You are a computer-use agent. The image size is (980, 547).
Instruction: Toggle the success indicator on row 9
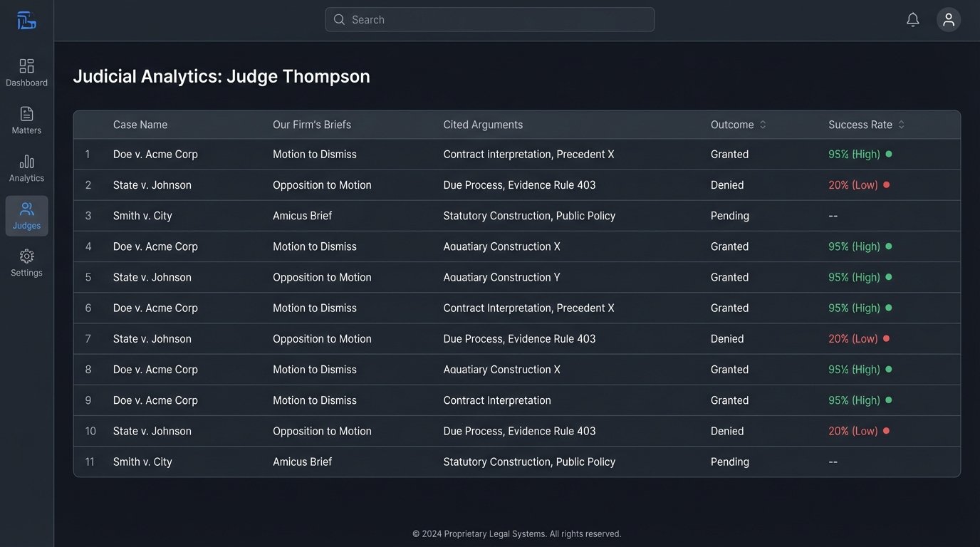(888, 400)
